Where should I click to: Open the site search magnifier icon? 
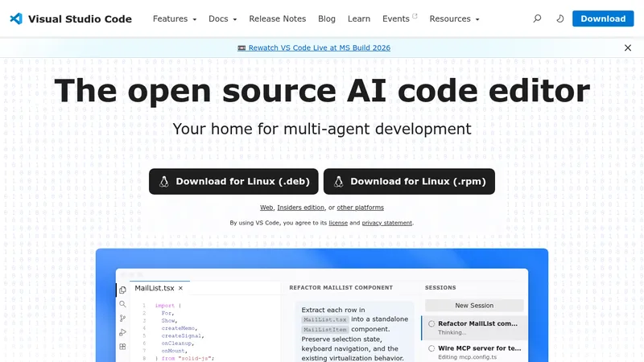click(x=537, y=19)
